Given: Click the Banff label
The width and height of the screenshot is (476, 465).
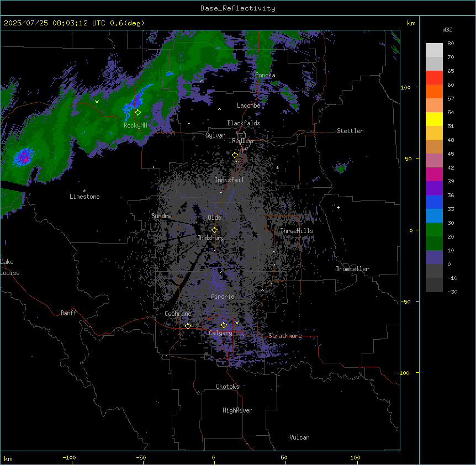Looking at the screenshot, I should coord(68,313).
